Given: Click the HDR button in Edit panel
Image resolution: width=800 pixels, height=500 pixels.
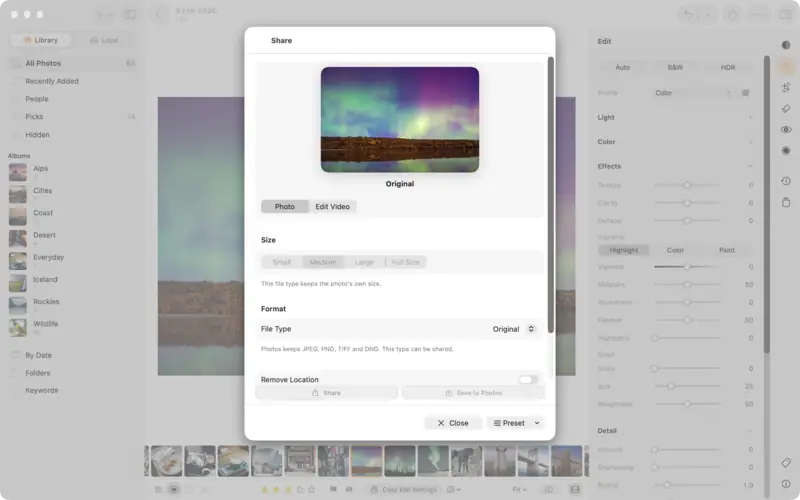Looking at the screenshot, I should point(728,67).
